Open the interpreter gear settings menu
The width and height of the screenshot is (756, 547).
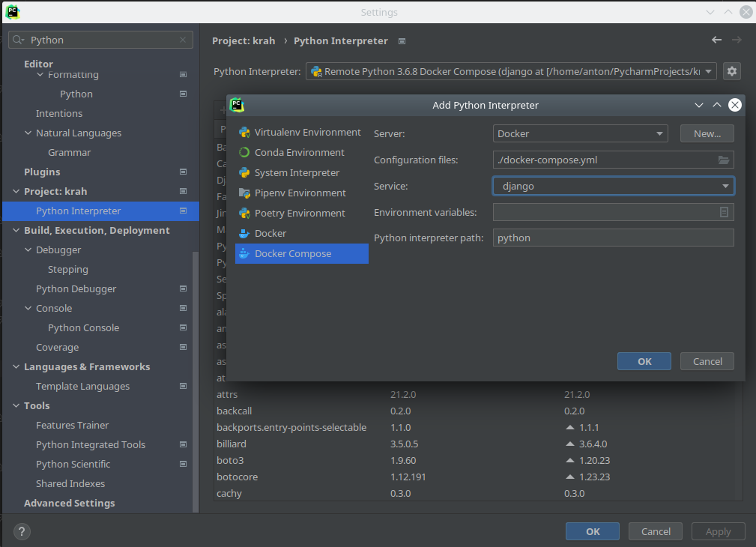click(x=731, y=71)
